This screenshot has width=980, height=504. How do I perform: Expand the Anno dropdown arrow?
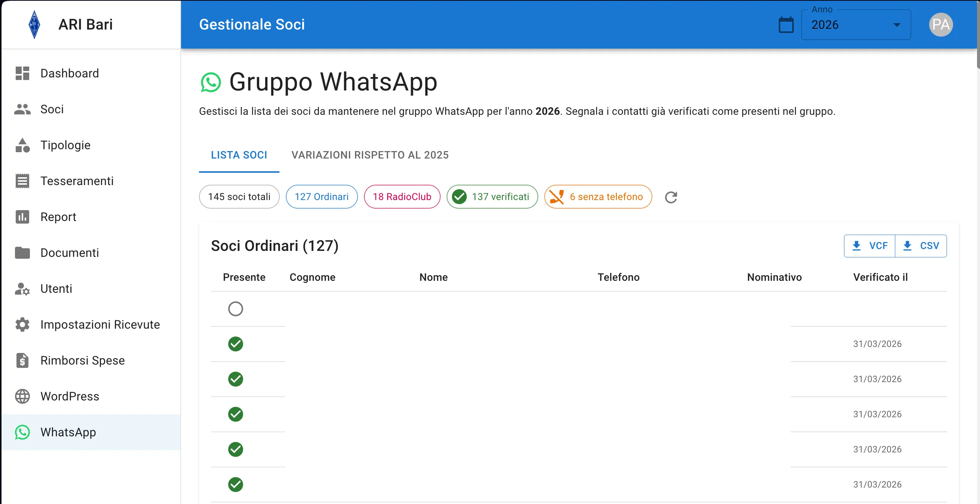coord(897,25)
